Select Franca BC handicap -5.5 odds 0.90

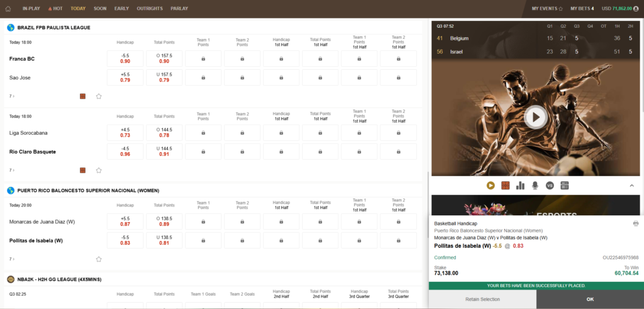[x=125, y=59]
